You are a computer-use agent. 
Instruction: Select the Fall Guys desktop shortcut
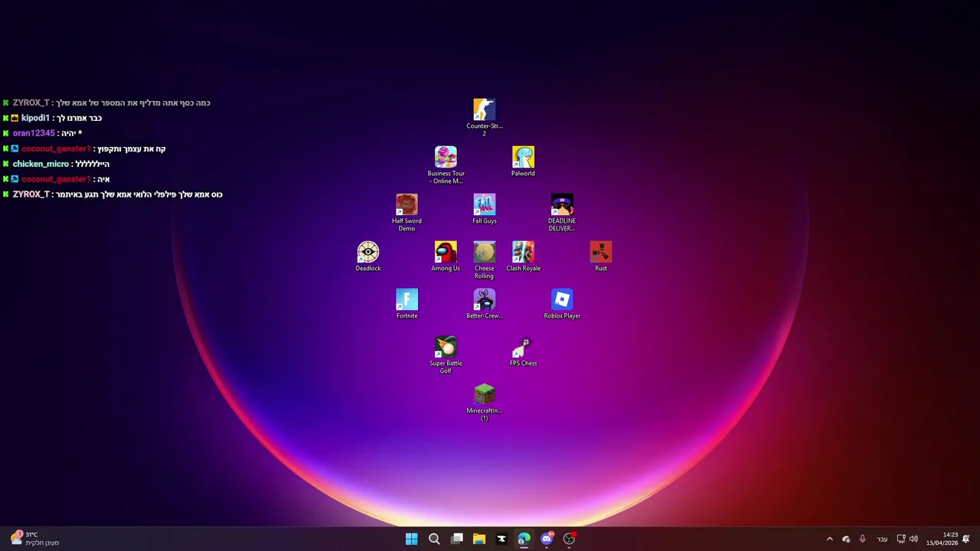tap(485, 209)
